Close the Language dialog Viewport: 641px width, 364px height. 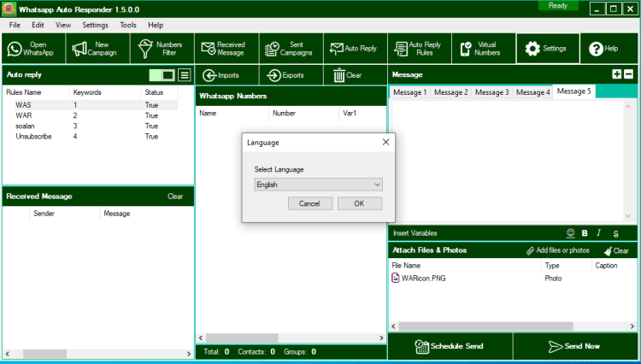click(x=385, y=142)
